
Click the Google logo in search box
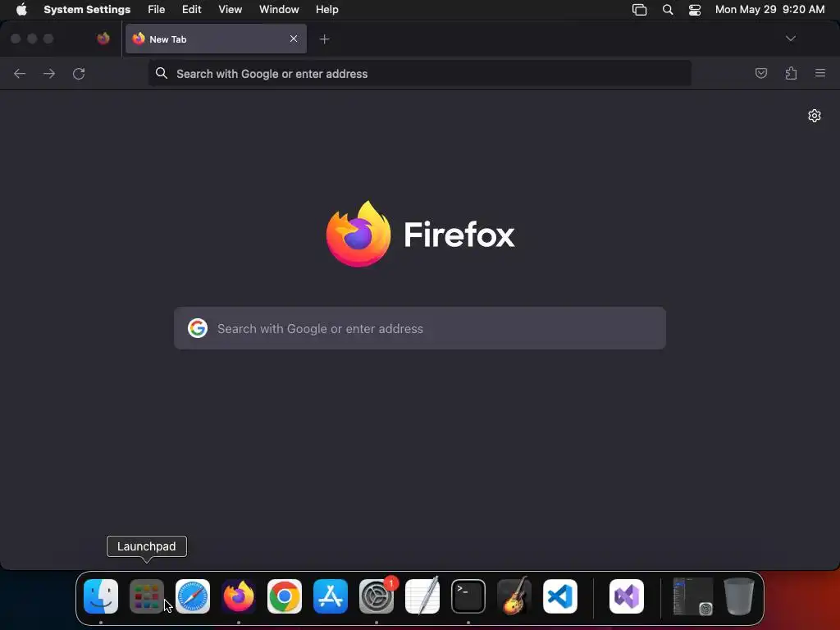198,328
